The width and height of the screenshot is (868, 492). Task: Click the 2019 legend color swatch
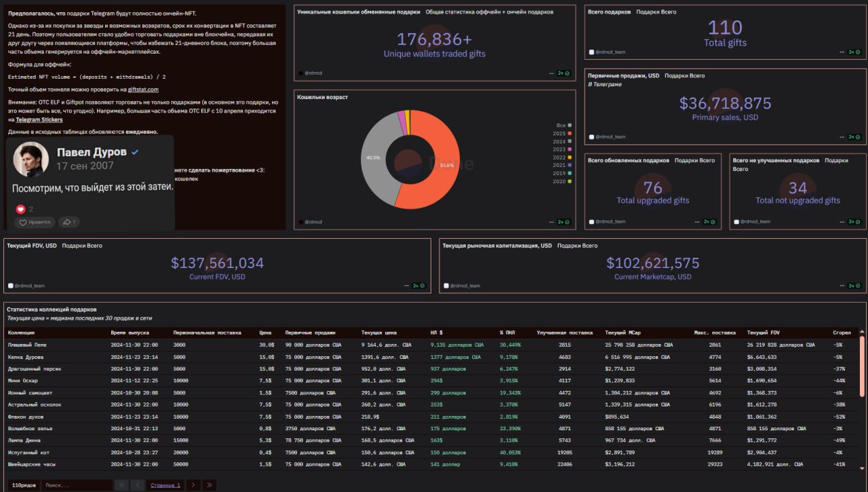pos(570,173)
